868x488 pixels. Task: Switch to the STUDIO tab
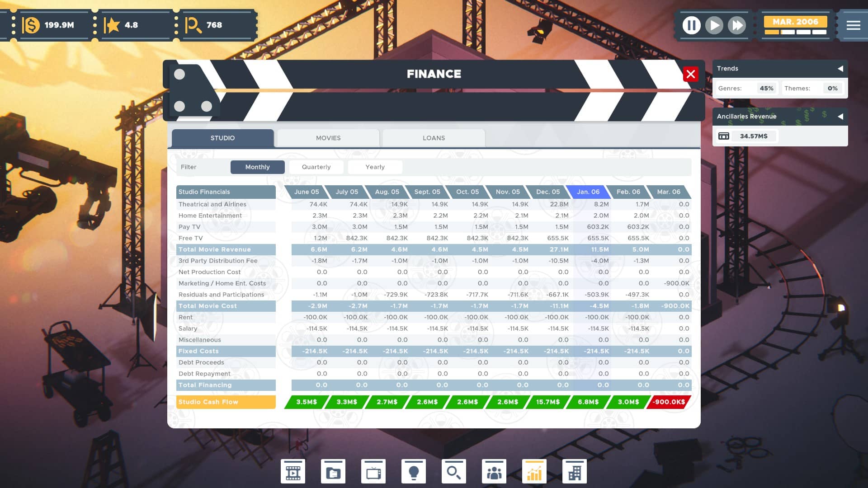[x=222, y=138]
